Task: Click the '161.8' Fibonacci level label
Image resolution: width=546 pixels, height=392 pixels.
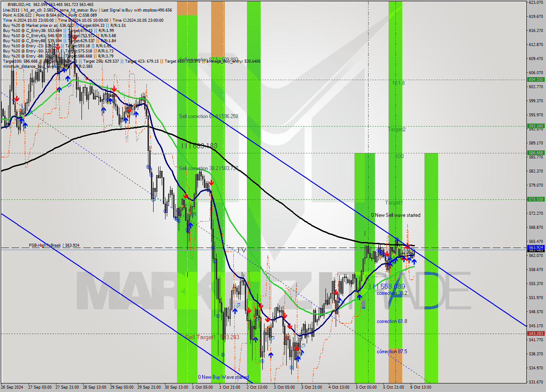Action: (398, 83)
